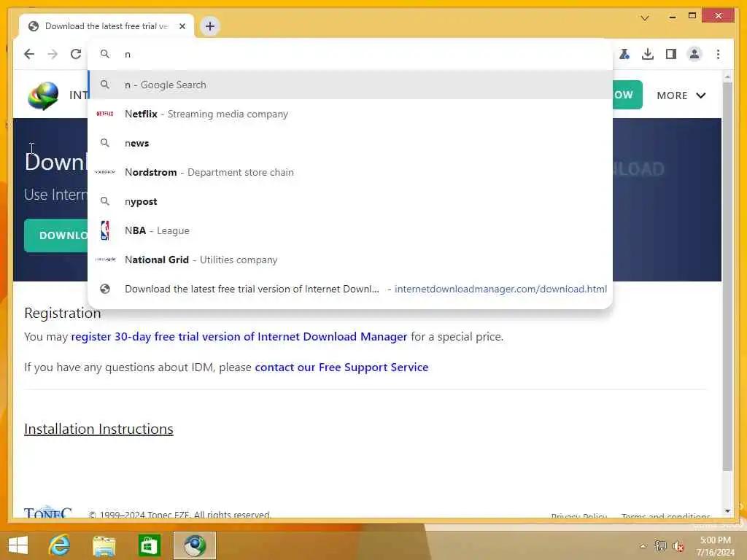Show hidden system tray icons
The width and height of the screenshot is (747, 560).
(643, 546)
